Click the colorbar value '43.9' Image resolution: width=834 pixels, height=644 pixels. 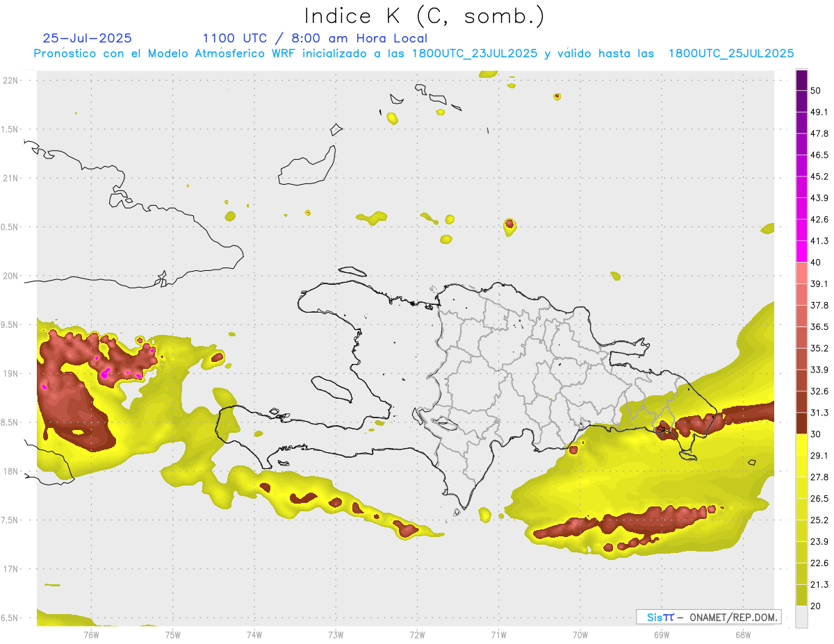(x=819, y=198)
